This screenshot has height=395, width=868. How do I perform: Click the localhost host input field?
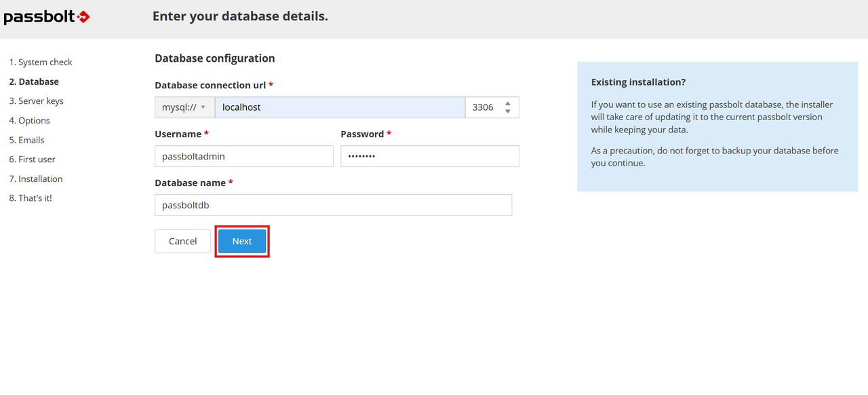click(x=340, y=107)
